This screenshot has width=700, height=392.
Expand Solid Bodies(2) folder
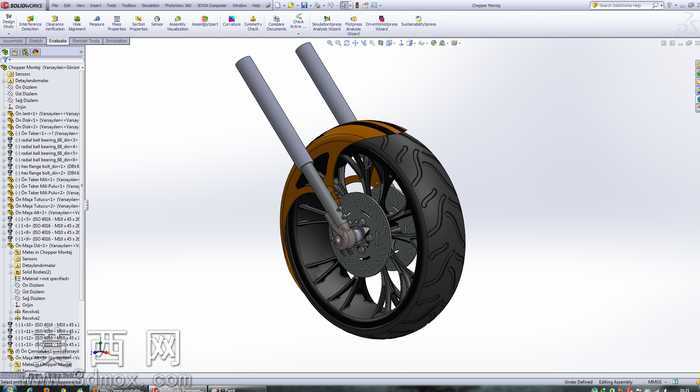(x=11, y=272)
